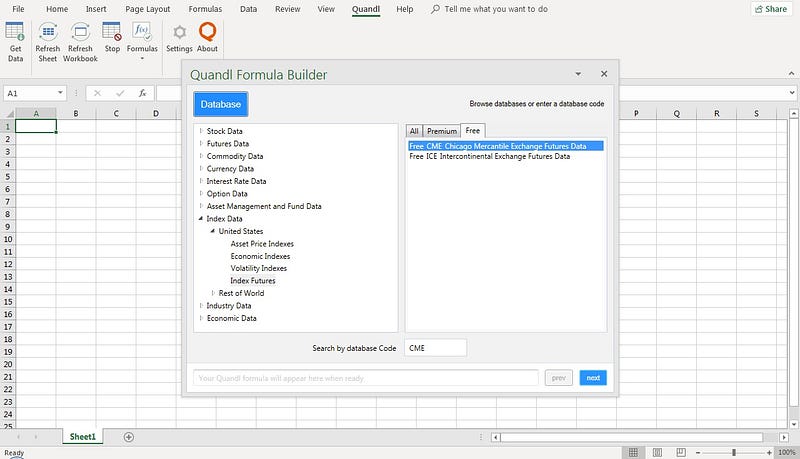Screen dimensions: 800x459
Task: Switch to the Premium databases tab
Action: (442, 131)
